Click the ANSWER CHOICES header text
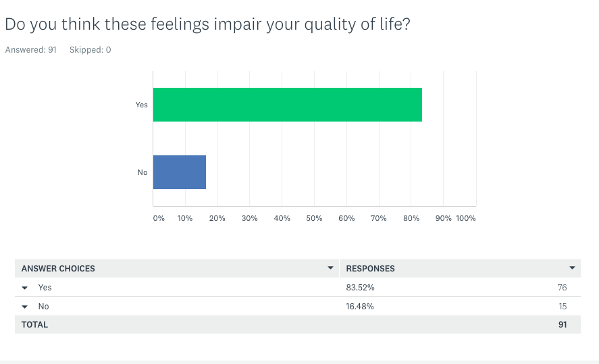 coord(58,269)
